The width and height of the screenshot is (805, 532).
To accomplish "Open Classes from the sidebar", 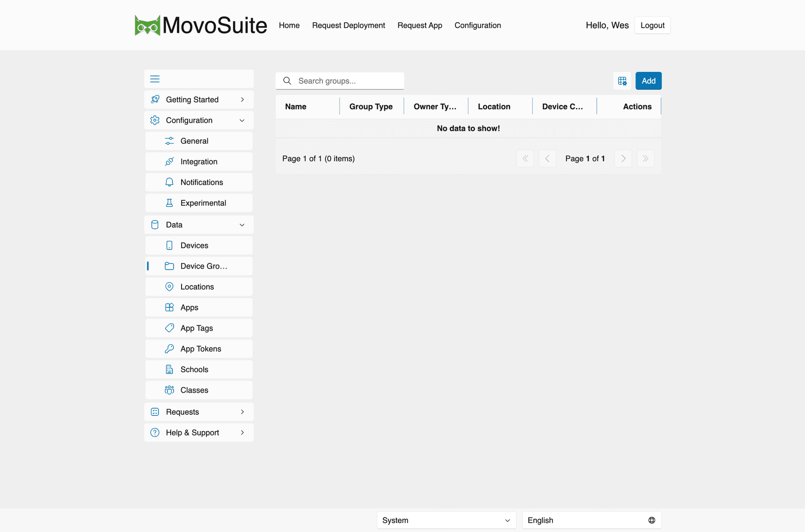I will [199, 390].
